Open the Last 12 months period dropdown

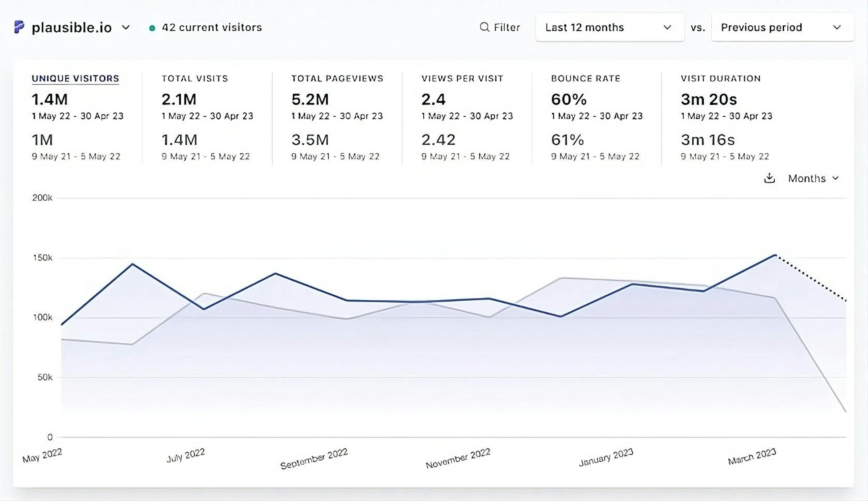(x=609, y=27)
